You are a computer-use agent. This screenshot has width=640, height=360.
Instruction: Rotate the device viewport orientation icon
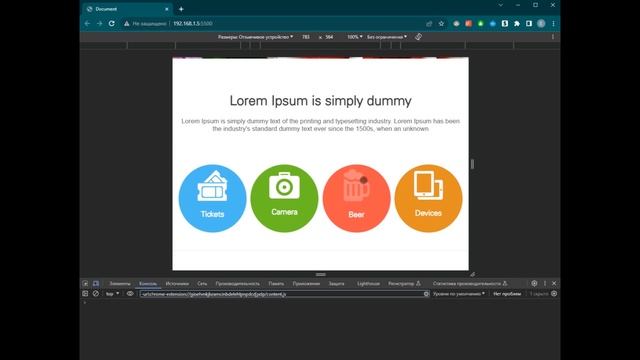pos(418,37)
